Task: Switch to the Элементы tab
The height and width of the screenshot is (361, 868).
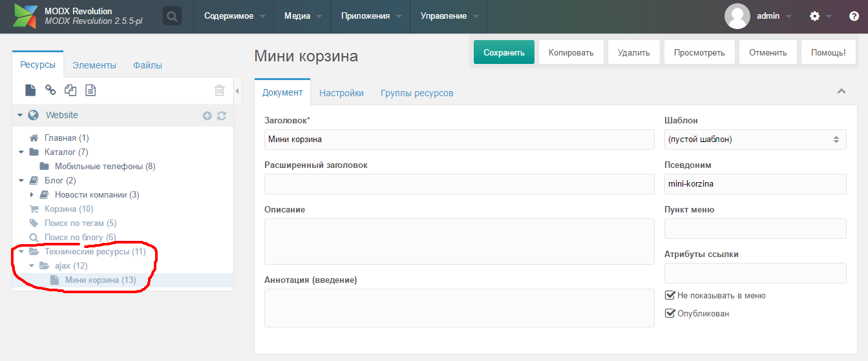Action: click(x=94, y=65)
